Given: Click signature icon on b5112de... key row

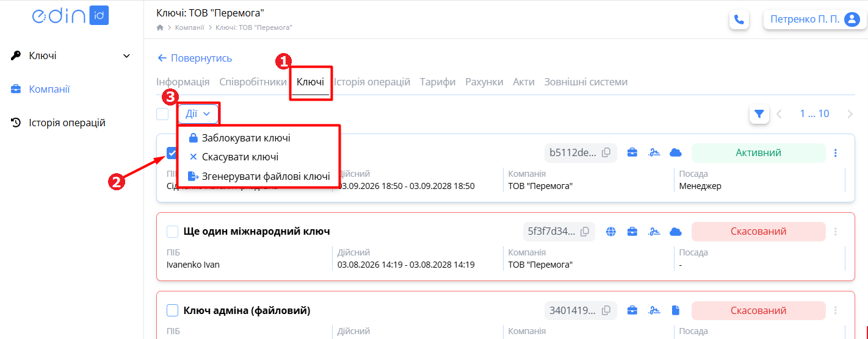Looking at the screenshot, I should 654,152.
